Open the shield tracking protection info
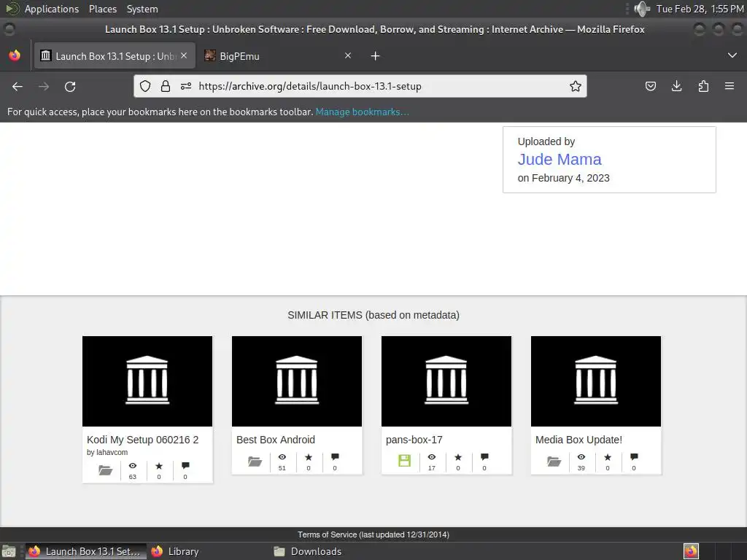Screen dimensions: 747x560 [x=145, y=86]
